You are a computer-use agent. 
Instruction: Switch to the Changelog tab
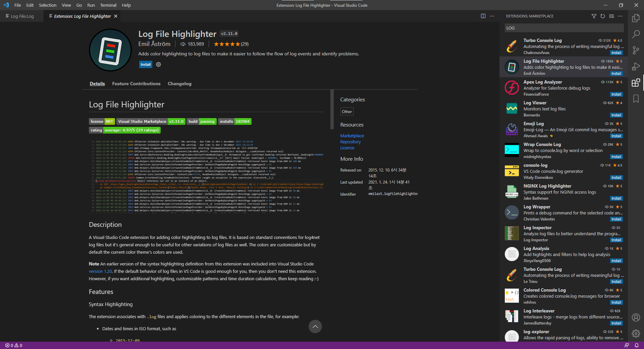tap(179, 84)
